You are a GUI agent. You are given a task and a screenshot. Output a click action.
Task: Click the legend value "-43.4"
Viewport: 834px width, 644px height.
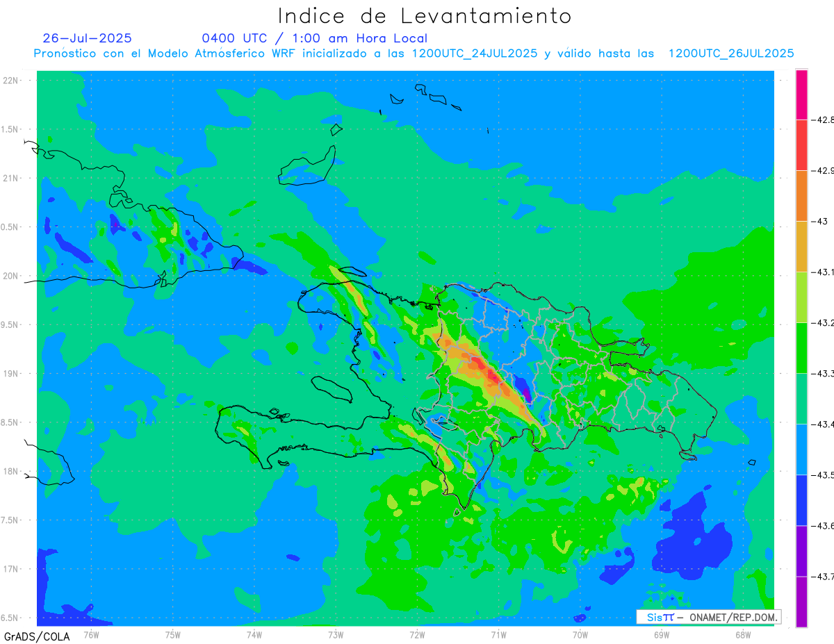pyautogui.click(x=823, y=424)
